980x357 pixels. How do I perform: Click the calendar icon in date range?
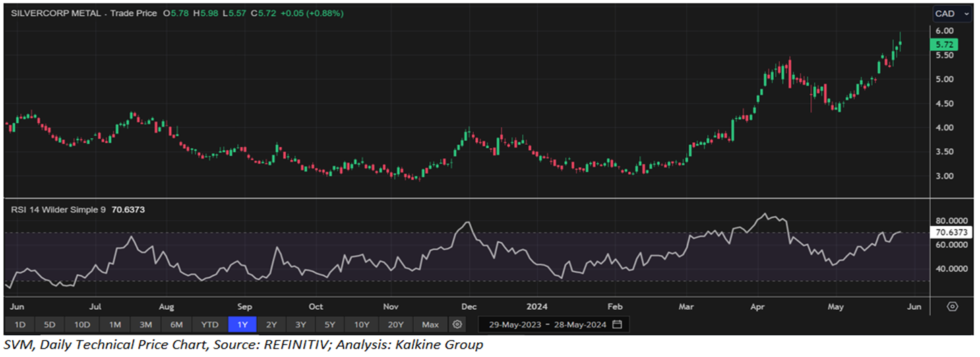tap(617, 325)
